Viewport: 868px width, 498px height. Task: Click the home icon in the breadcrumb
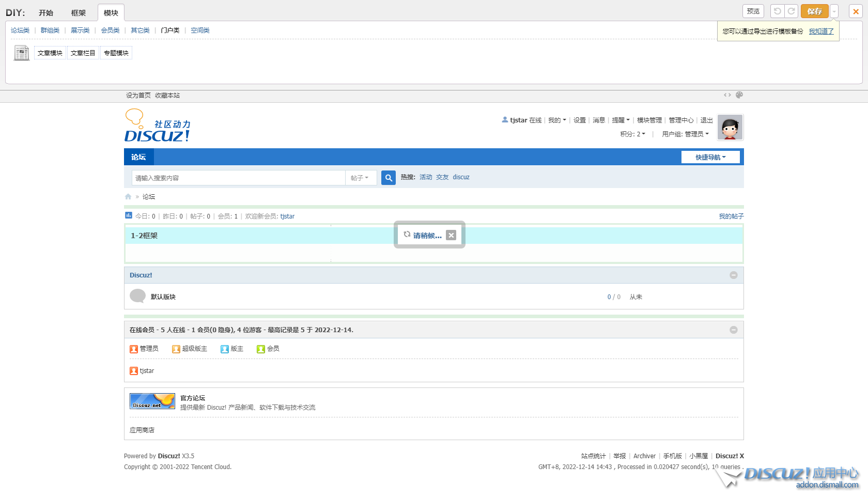pos(128,196)
